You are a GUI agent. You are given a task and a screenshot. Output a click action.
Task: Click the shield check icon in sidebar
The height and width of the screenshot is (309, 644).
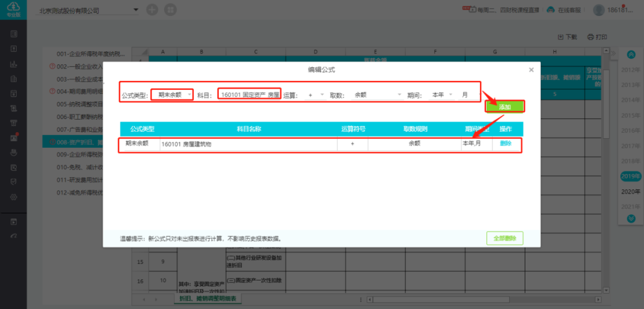click(x=14, y=182)
